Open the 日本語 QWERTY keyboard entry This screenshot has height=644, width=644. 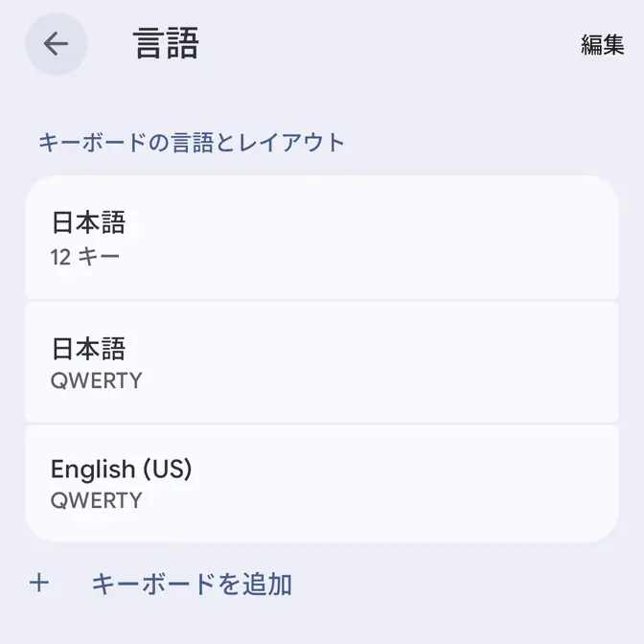point(321,362)
